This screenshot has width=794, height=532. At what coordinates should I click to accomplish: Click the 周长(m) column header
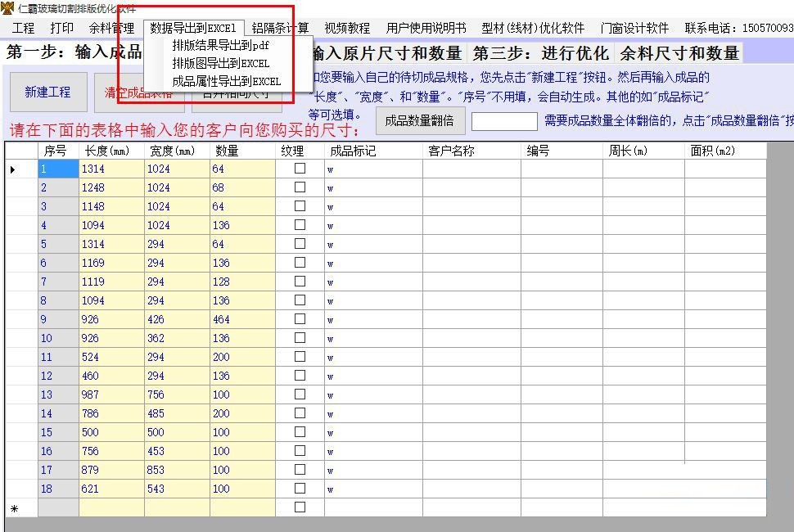coord(643,151)
